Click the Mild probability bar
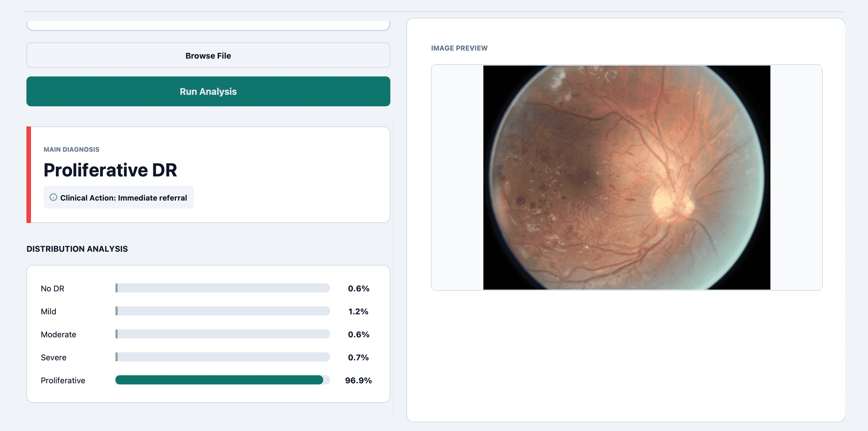 222,311
